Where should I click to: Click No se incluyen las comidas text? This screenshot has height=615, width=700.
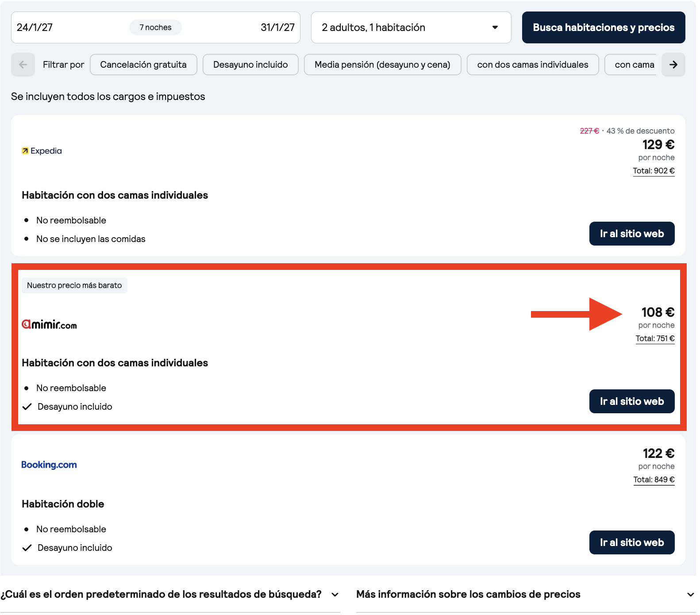tap(91, 239)
